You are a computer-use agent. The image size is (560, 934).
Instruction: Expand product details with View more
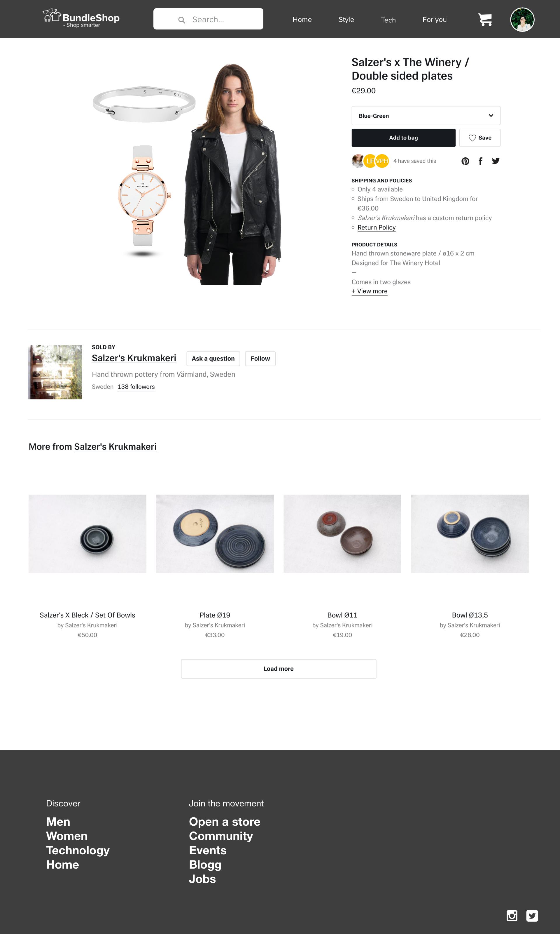pos(370,291)
